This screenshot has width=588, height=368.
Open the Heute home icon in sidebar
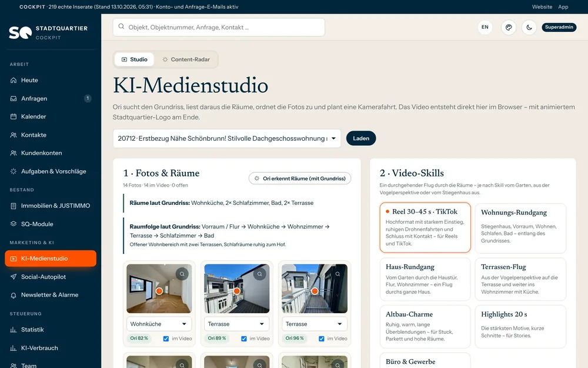point(14,80)
